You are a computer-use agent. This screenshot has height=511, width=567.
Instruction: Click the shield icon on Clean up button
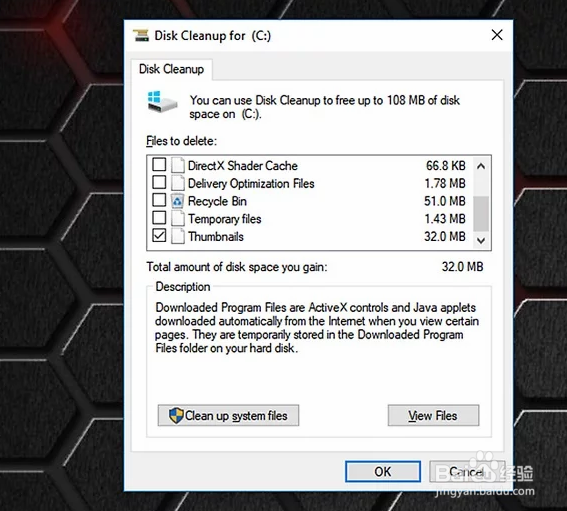176,416
